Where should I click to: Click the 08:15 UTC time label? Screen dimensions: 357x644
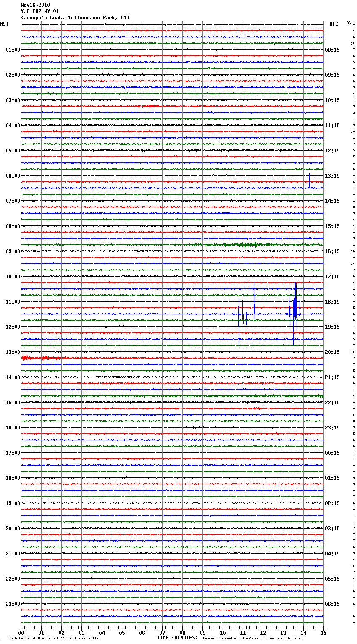[332, 50]
